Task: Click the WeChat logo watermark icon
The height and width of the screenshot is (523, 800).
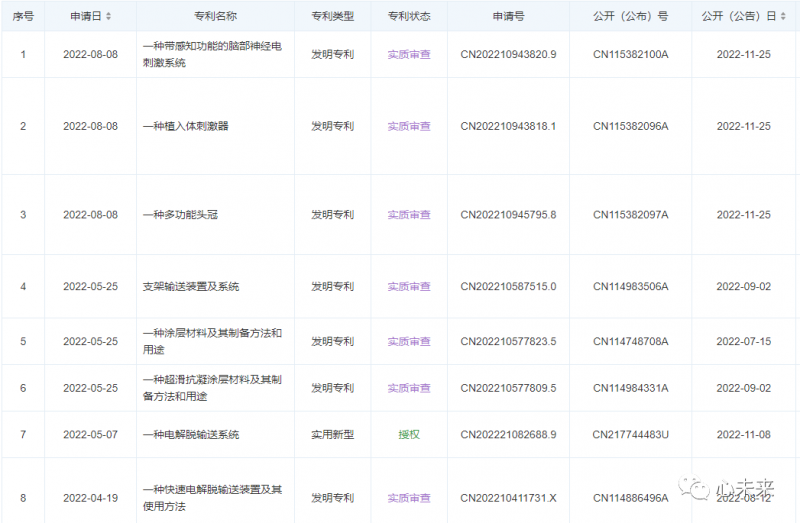Action: click(x=693, y=488)
